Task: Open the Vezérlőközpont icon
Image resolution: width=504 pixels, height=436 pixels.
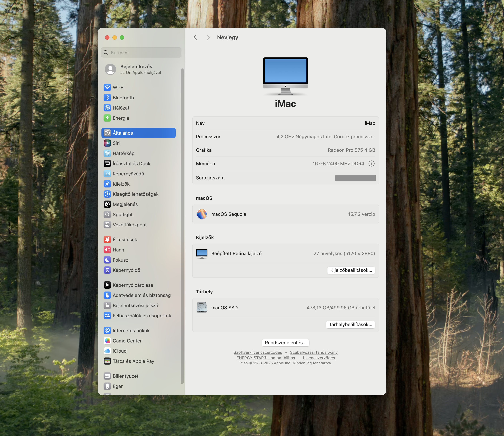Action: [x=107, y=225]
